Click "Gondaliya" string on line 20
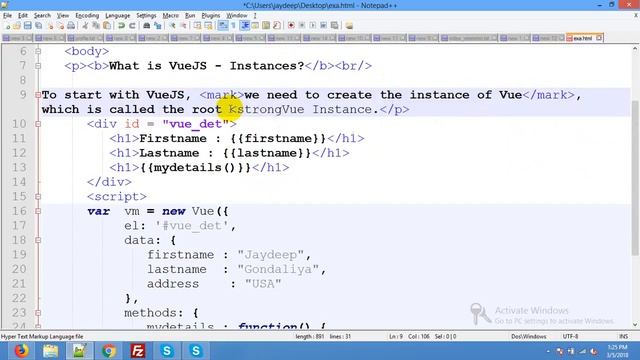The image size is (640, 360). [x=278, y=269]
